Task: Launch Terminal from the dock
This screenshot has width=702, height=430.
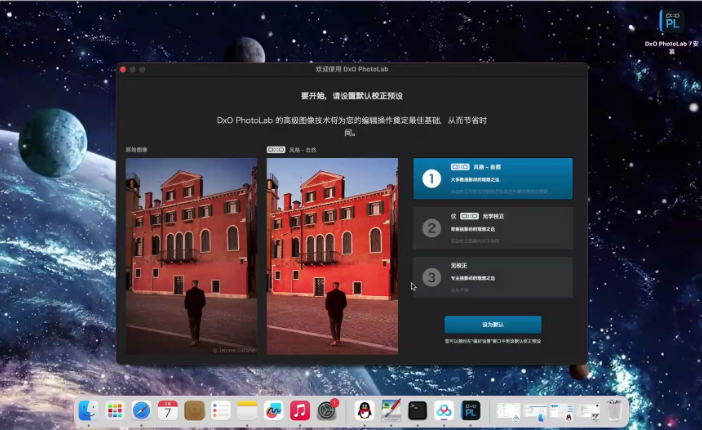Action: (x=418, y=410)
